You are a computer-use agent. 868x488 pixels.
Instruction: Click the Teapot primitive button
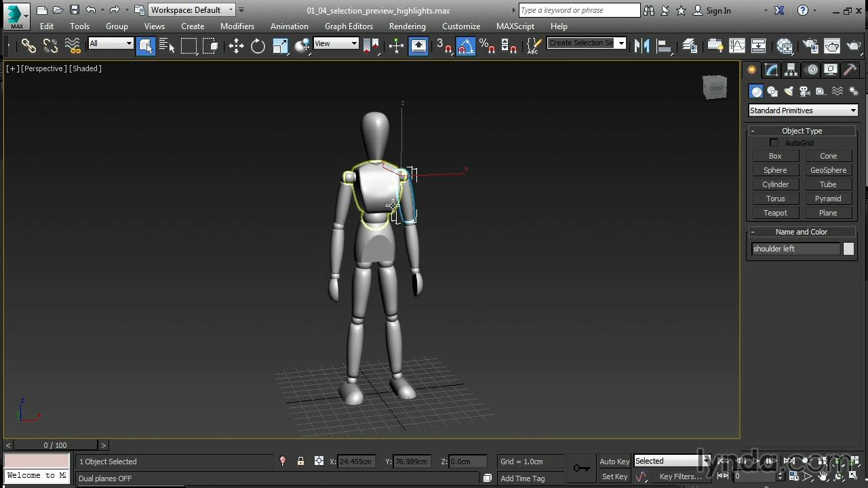[775, 213]
